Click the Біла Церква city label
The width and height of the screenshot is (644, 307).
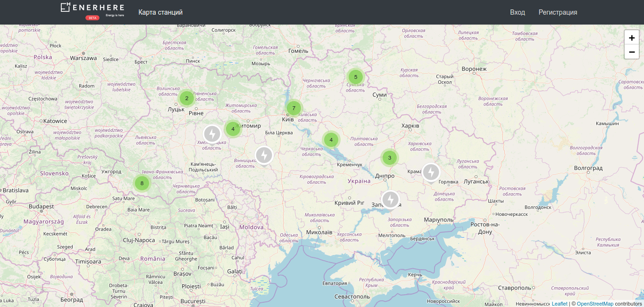279,133
